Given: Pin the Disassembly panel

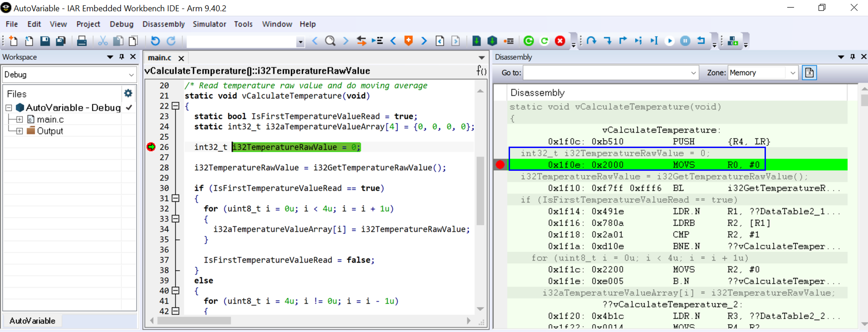Looking at the screenshot, I should 852,57.
